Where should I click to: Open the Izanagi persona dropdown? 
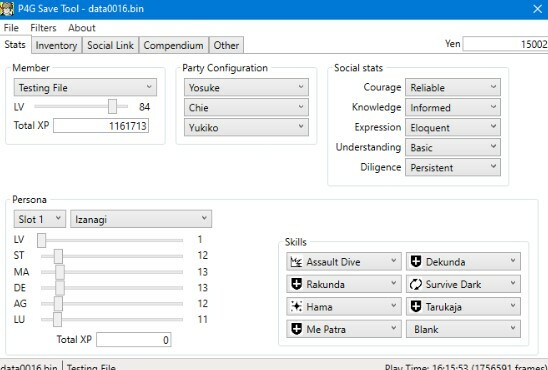click(141, 219)
